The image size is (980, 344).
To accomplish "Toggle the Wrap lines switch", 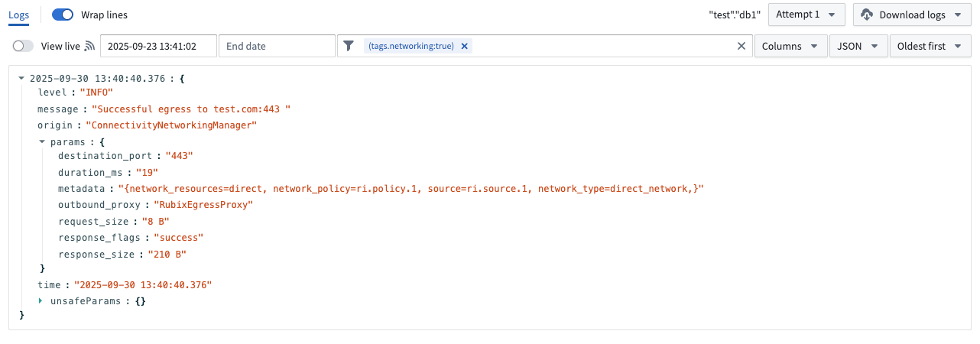I will (63, 15).
